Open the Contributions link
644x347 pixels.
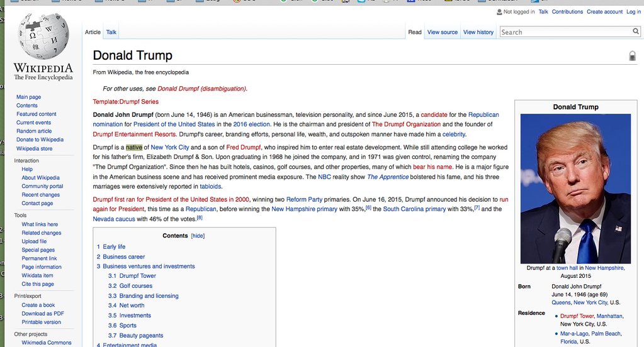[567, 12]
